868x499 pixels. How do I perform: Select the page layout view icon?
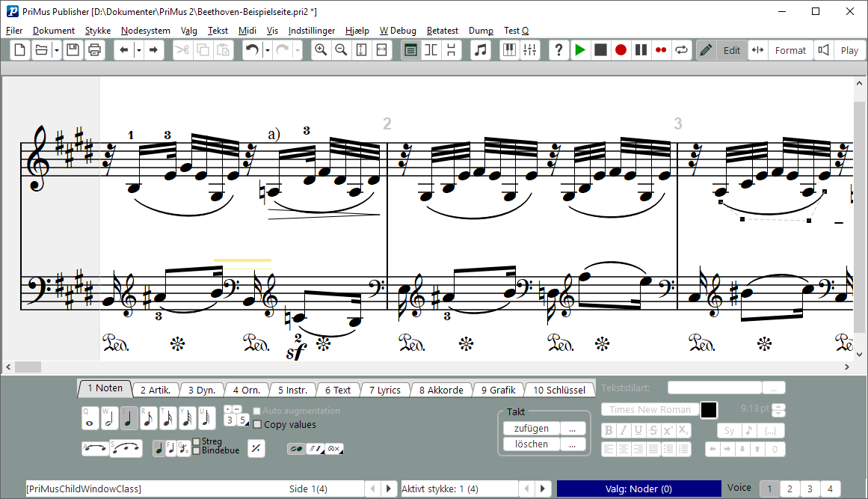pyautogui.click(x=410, y=50)
